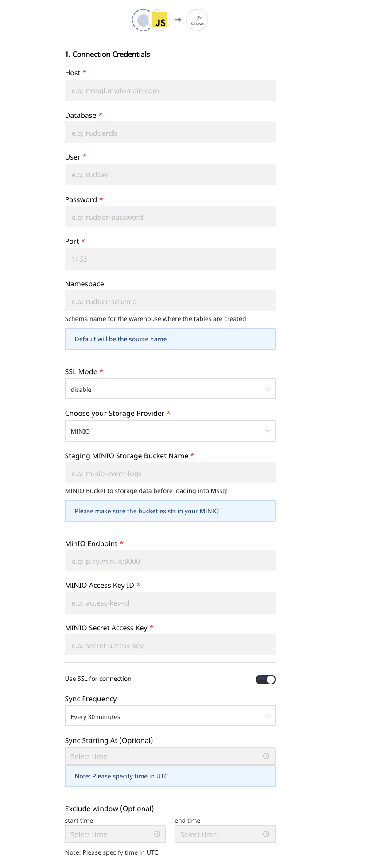This screenshot has width=373, height=868.
Task: Click the Port field showing 1433
Action: (x=170, y=258)
